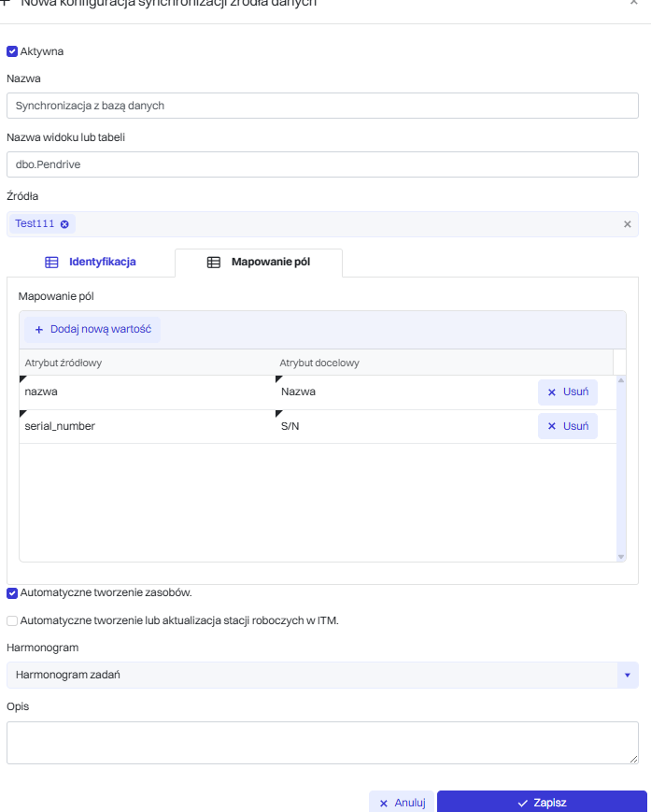Click the table icon on Identyfikacja tab
The height and width of the screenshot is (812, 651).
(x=51, y=263)
